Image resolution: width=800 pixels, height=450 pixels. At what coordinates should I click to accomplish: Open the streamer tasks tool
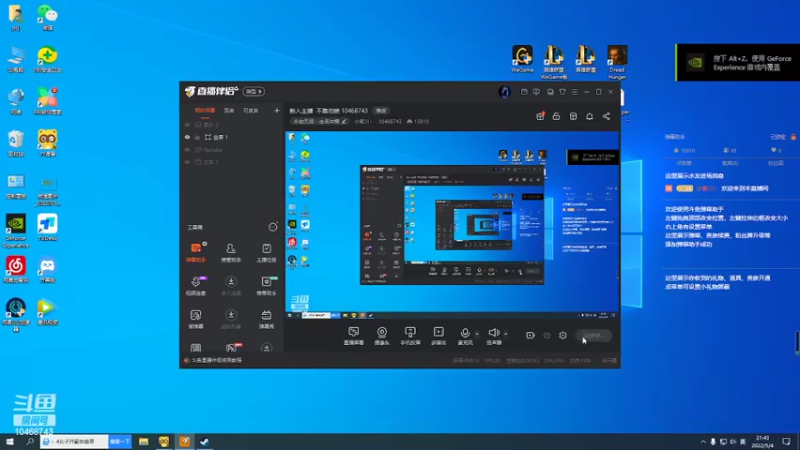pos(266,253)
